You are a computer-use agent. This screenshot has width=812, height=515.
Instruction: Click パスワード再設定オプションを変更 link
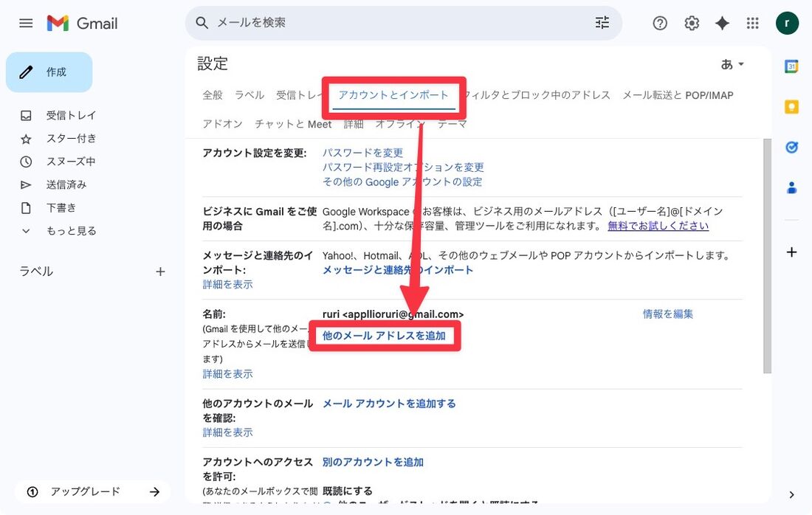pyautogui.click(x=403, y=167)
